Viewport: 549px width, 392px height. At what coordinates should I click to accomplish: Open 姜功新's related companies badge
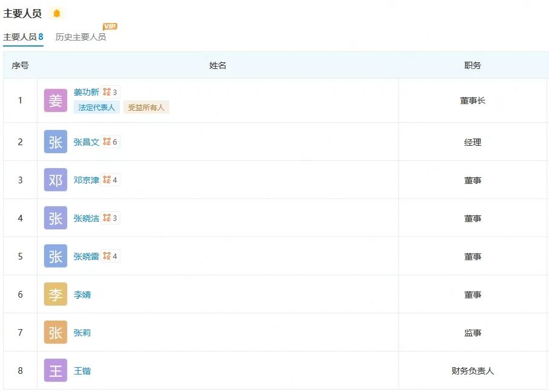(110, 92)
